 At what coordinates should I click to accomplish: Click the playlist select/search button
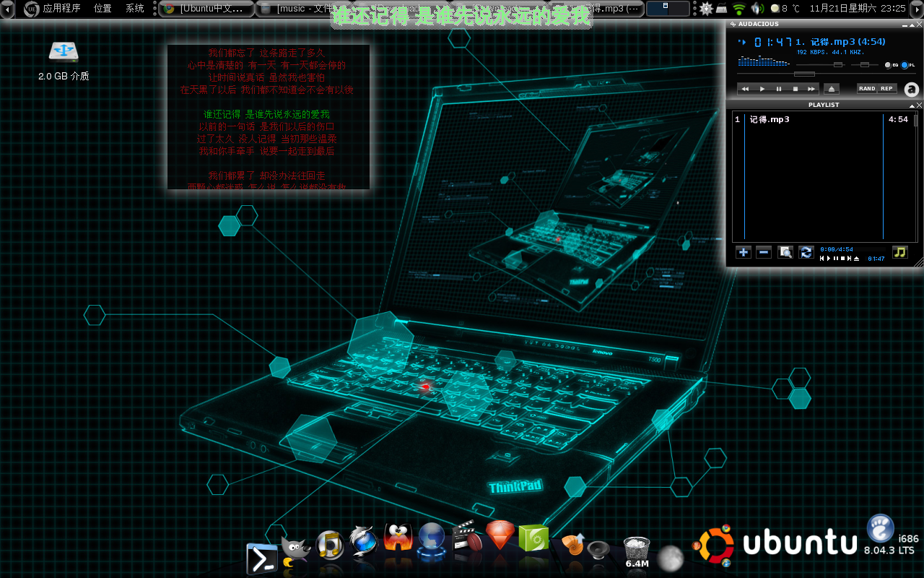pyautogui.click(x=785, y=252)
